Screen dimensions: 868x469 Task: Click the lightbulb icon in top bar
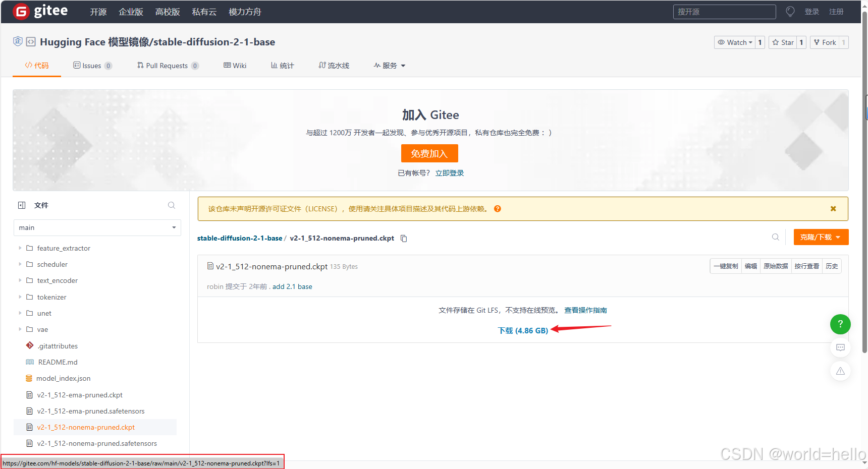tap(790, 12)
